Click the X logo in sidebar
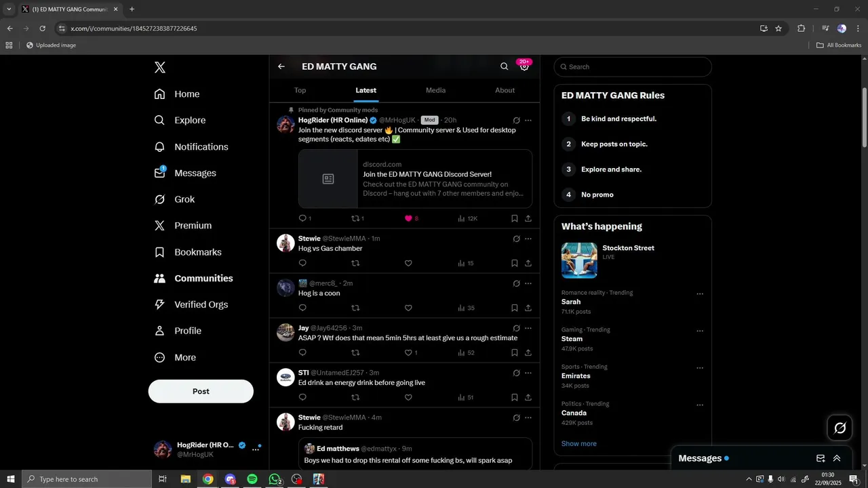This screenshot has height=488, width=868. pyautogui.click(x=160, y=67)
